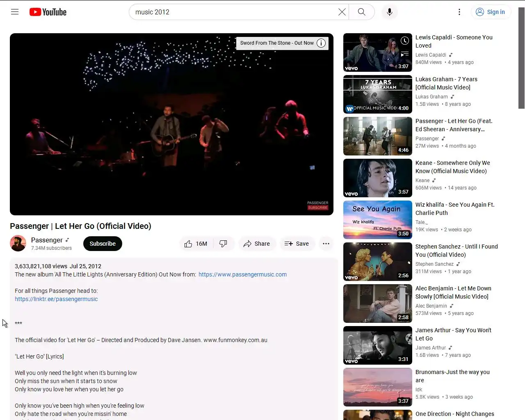
Task: Open more actions ellipsis below video
Action: pyautogui.click(x=326, y=244)
